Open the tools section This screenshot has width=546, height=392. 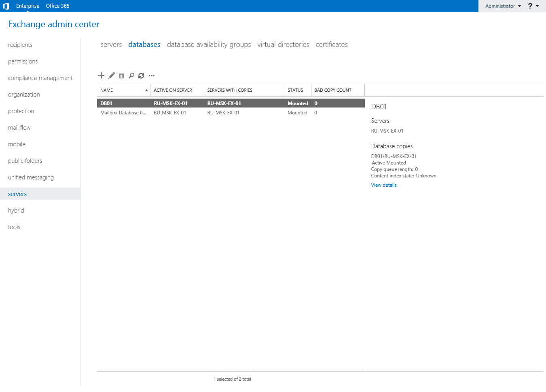14,227
